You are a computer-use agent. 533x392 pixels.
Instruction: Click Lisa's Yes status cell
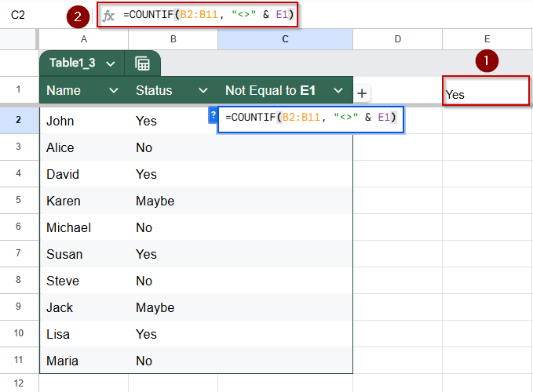[x=173, y=334]
